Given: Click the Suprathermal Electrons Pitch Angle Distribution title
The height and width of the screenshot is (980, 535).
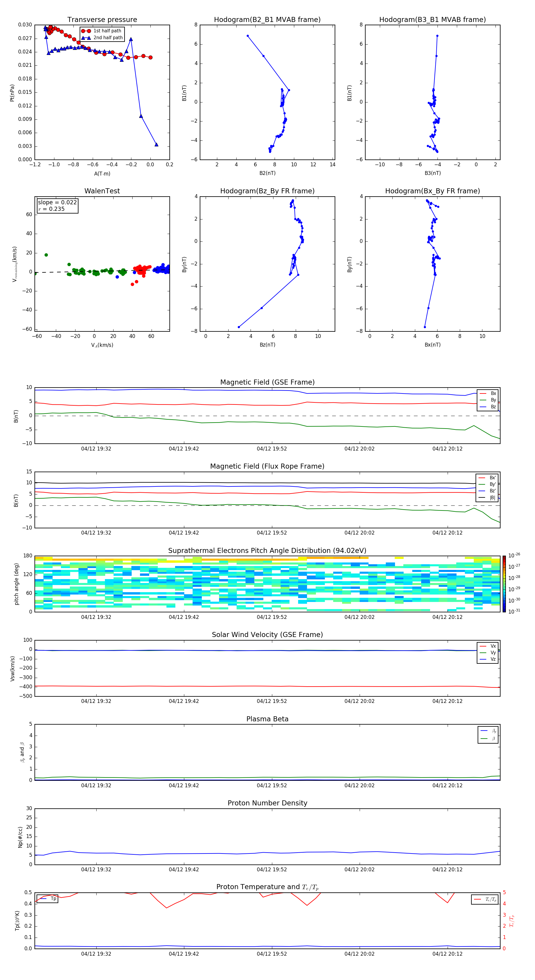Looking at the screenshot, I should [267, 551].
